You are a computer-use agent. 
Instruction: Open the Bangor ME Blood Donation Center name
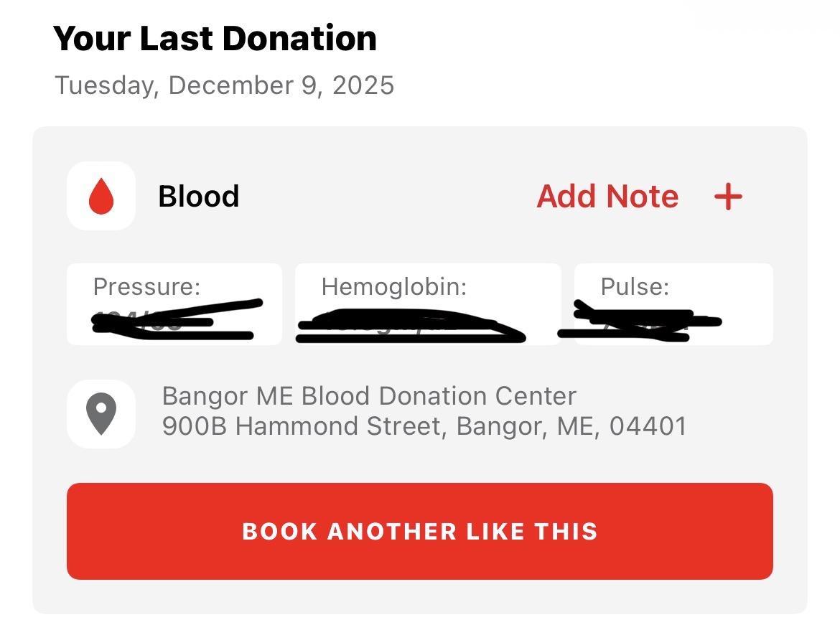[x=369, y=396]
